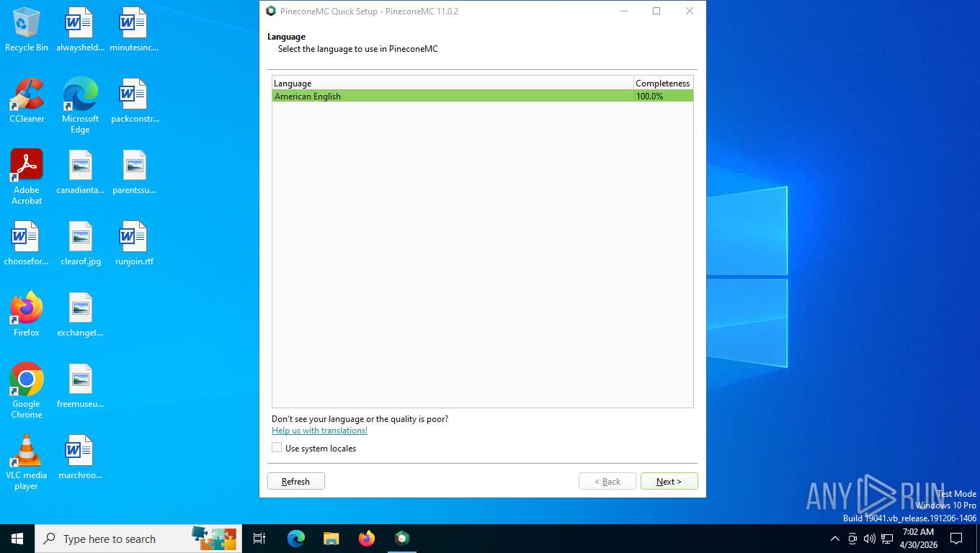Open Edge from the taskbar
This screenshot has height=553, width=980.
(x=296, y=538)
